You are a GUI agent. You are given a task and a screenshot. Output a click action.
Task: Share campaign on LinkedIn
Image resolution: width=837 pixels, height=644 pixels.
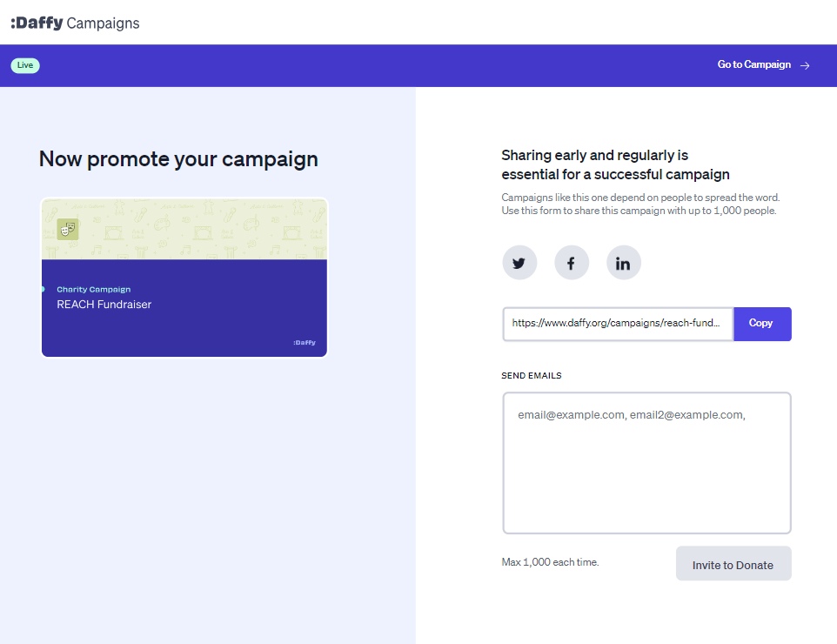pos(624,263)
